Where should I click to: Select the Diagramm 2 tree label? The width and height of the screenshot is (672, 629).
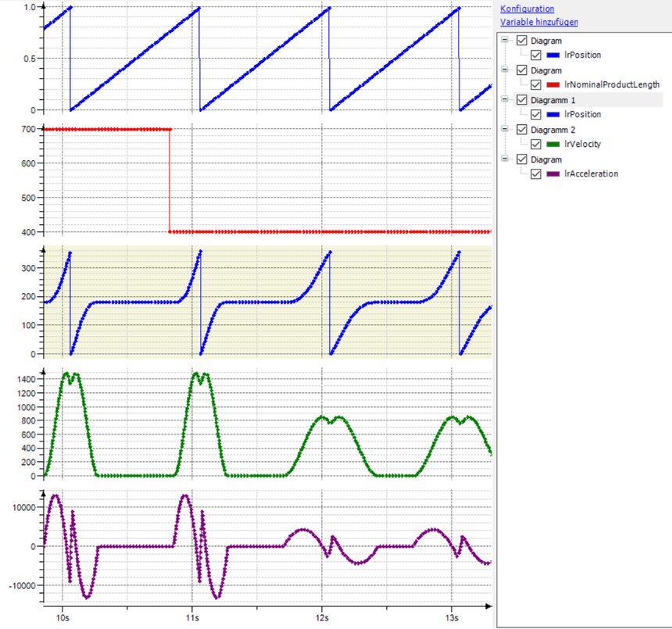[x=553, y=130]
